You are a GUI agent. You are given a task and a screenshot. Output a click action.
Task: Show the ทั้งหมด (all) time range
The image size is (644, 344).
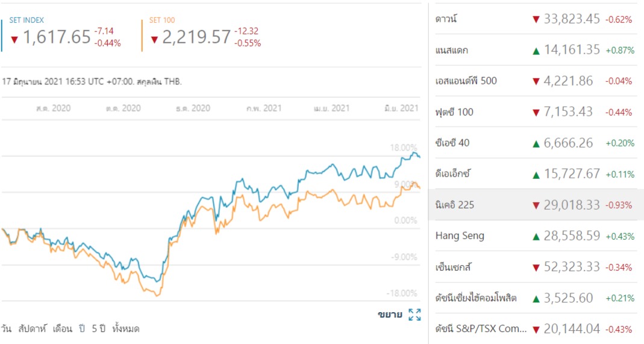click(x=126, y=329)
